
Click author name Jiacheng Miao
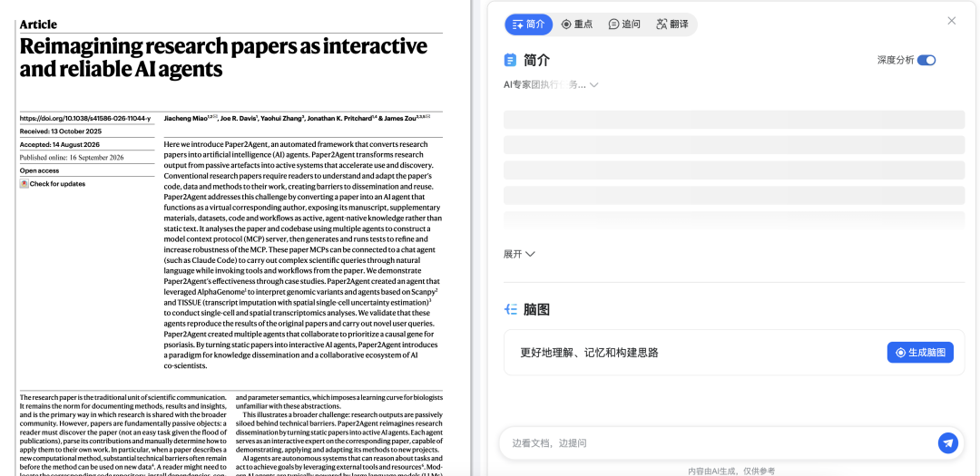184,118
